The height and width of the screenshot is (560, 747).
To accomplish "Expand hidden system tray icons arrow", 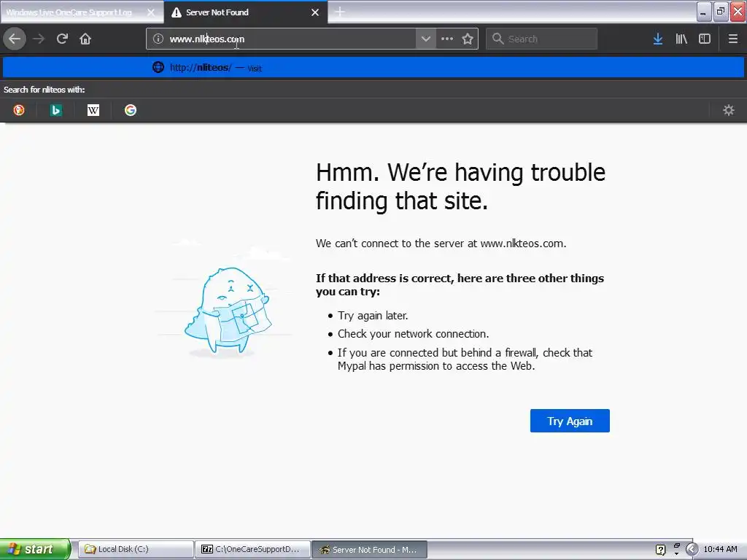I will click(x=692, y=549).
